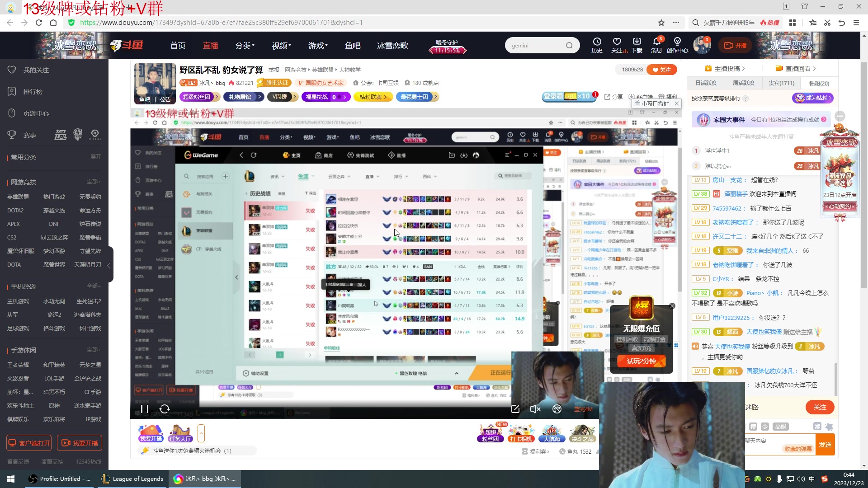Open 排行榜 in left sidebar

pyautogui.click(x=33, y=92)
